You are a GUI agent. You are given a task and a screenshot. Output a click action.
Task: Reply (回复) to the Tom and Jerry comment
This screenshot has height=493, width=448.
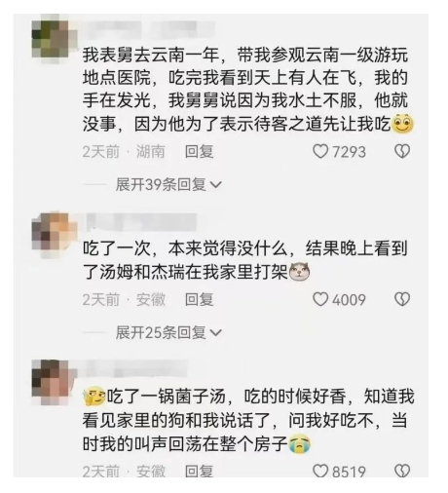199,299
